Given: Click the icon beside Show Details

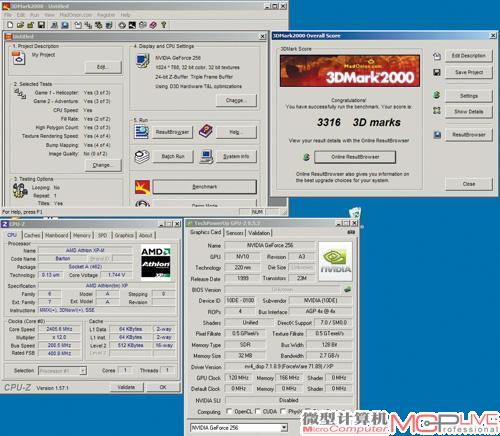Looking at the screenshot, I should click(x=437, y=110).
